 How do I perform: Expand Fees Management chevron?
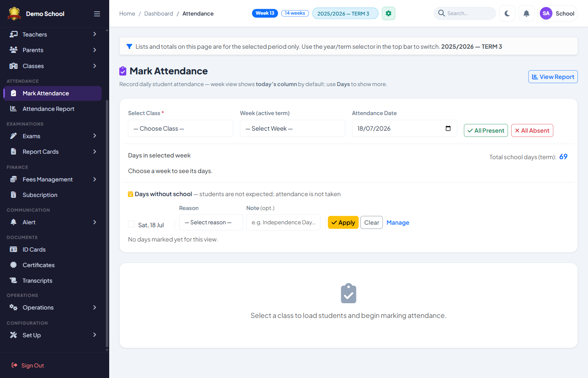point(95,179)
